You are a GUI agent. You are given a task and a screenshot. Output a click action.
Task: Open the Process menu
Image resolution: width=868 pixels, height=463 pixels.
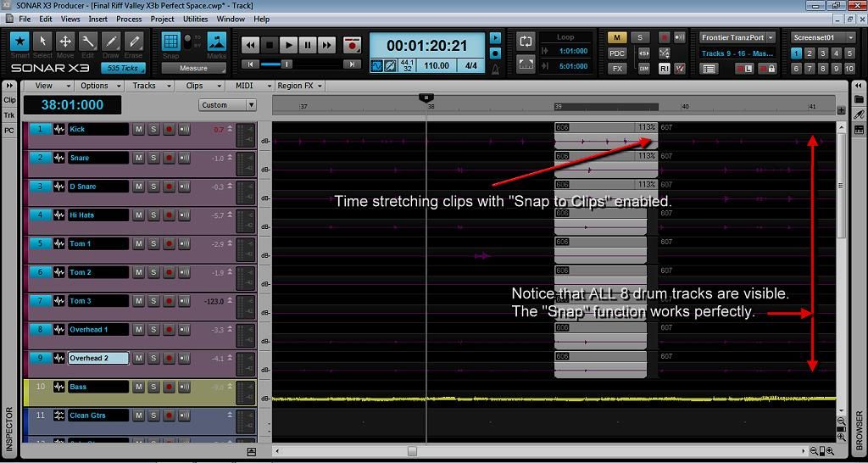(x=129, y=19)
